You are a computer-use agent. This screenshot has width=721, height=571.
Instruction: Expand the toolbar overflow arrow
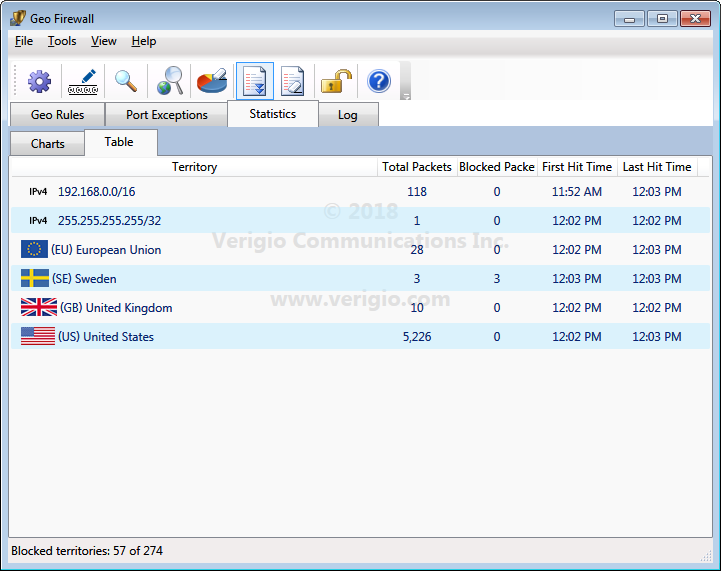406,96
